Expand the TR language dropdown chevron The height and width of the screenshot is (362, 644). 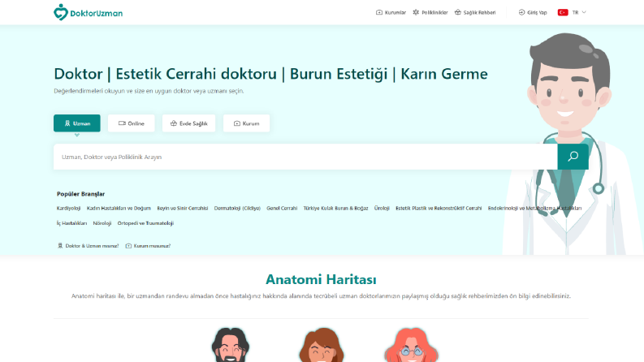click(x=584, y=12)
